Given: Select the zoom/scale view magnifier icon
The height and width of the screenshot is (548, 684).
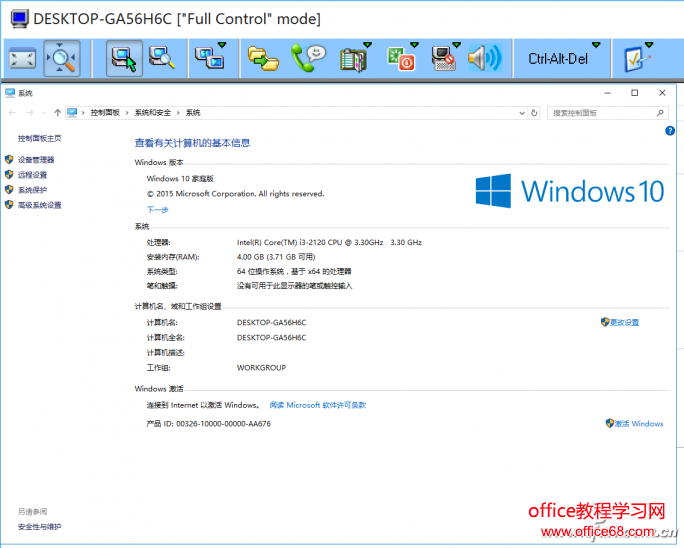Looking at the screenshot, I should (x=62, y=58).
